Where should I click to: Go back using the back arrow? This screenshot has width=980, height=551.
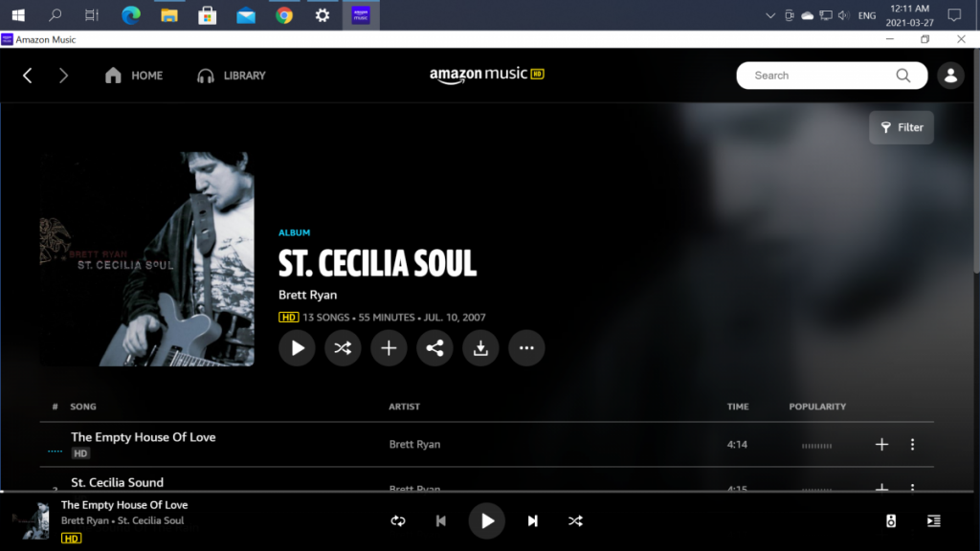[x=28, y=76]
